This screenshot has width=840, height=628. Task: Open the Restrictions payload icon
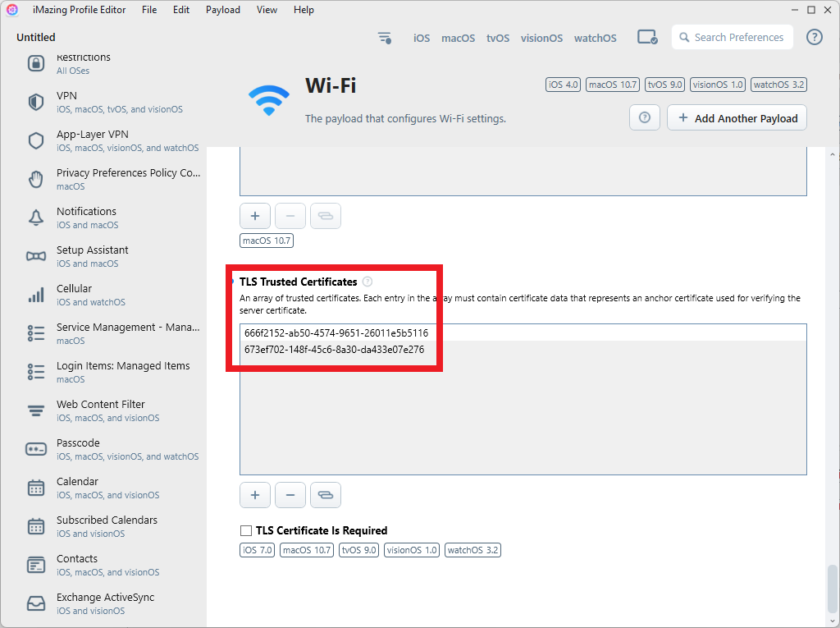pos(36,63)
